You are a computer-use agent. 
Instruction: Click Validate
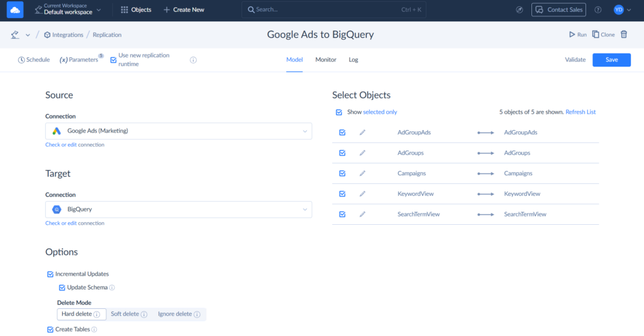tap(575, 60)
